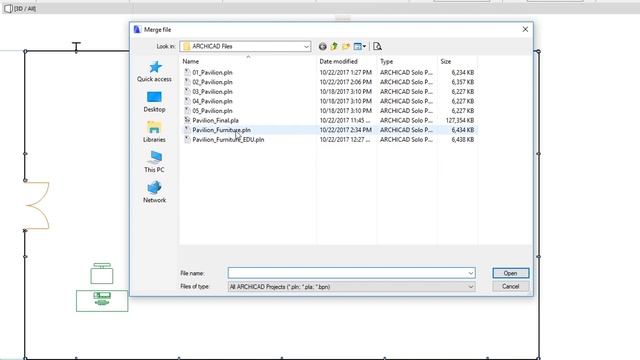Click the Cancel button
Screen dimensions: 640x360
[x=511, y=287]
